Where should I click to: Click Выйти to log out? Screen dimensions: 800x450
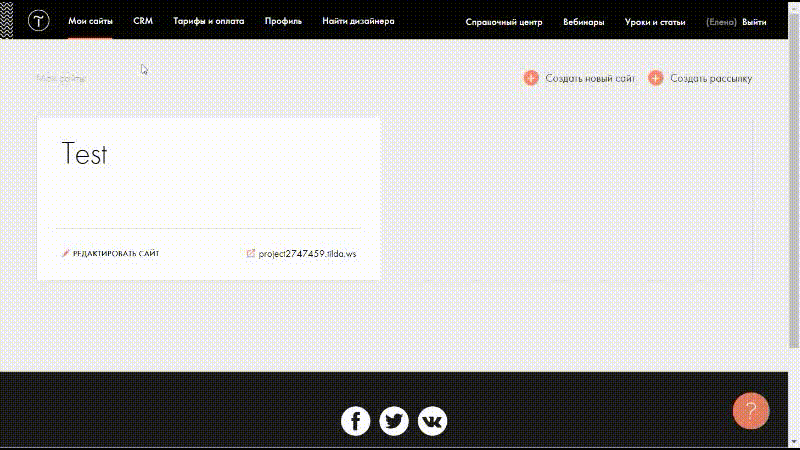[x=754, y=22]
